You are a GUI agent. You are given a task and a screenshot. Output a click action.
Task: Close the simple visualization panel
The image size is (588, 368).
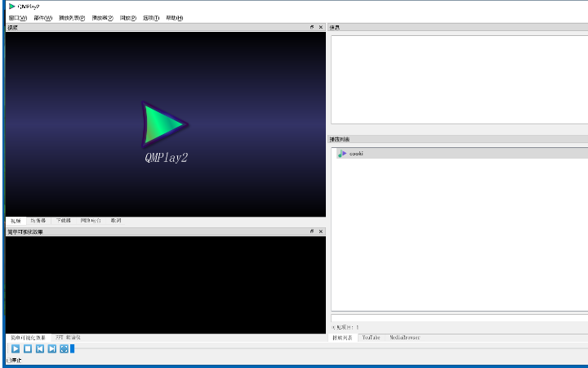321,231
